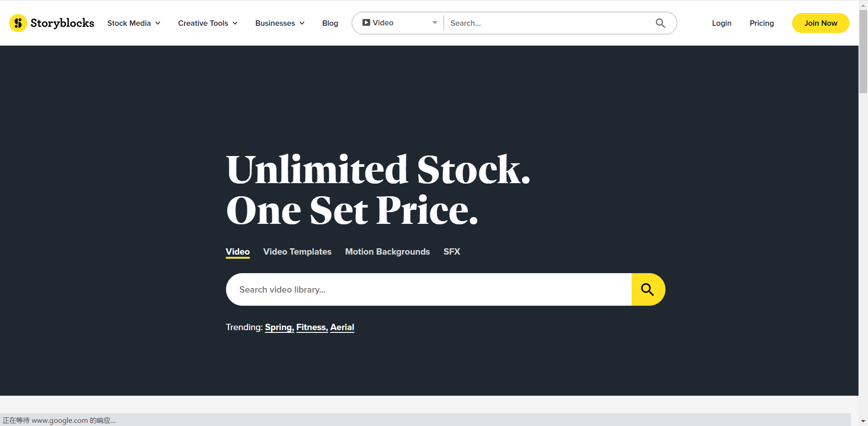
Task: Open the Blog page
Action: [x=330, y=23]
